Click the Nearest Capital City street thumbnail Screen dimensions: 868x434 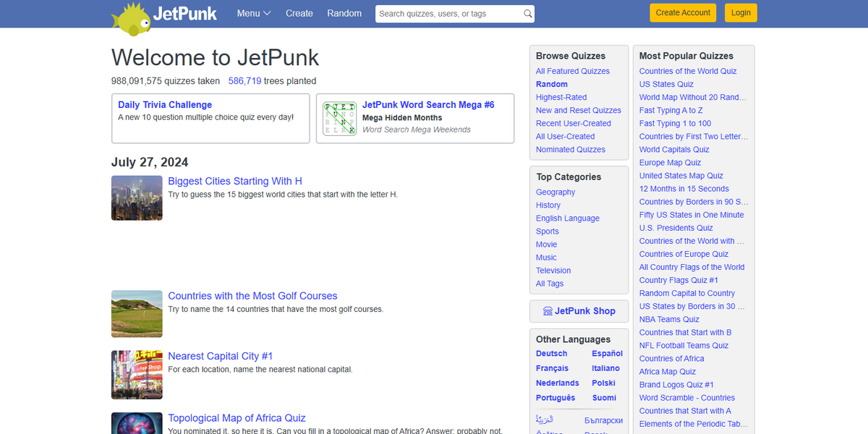tap(137, 375)
